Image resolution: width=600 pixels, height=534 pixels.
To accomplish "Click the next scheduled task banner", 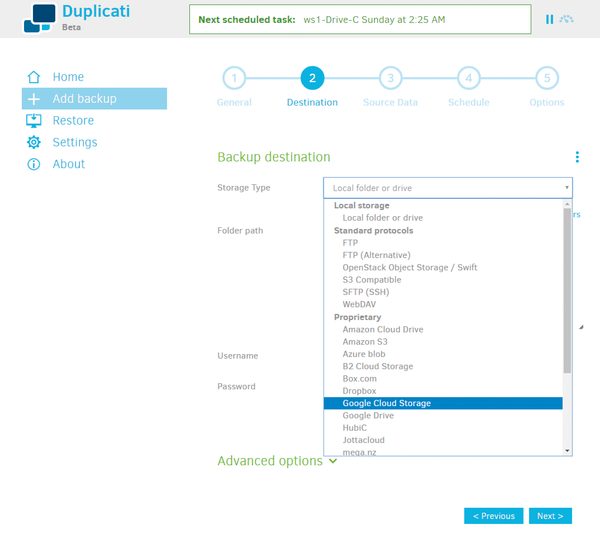I will pyautogui.click(x=360, y=19).
